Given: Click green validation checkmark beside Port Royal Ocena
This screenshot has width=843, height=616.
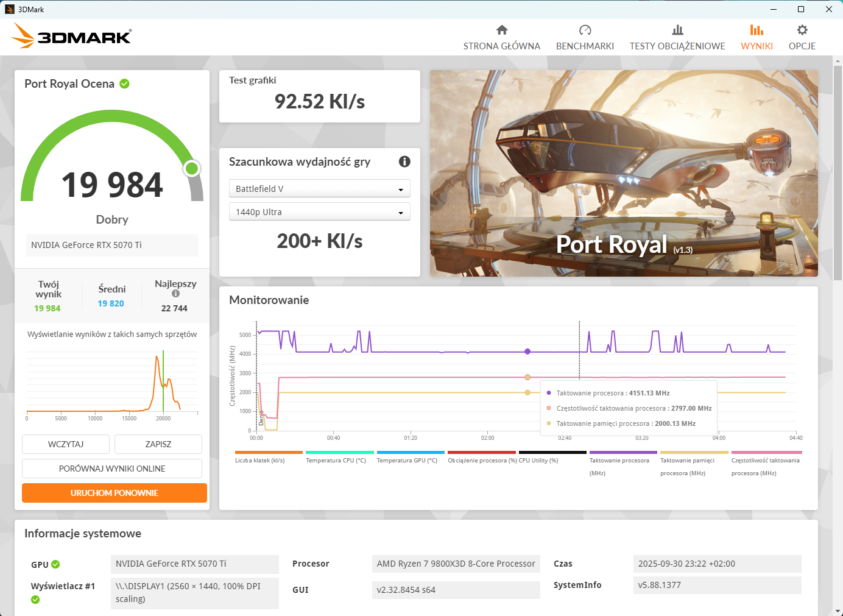Looking at the screenshot, I should [125, 84].
